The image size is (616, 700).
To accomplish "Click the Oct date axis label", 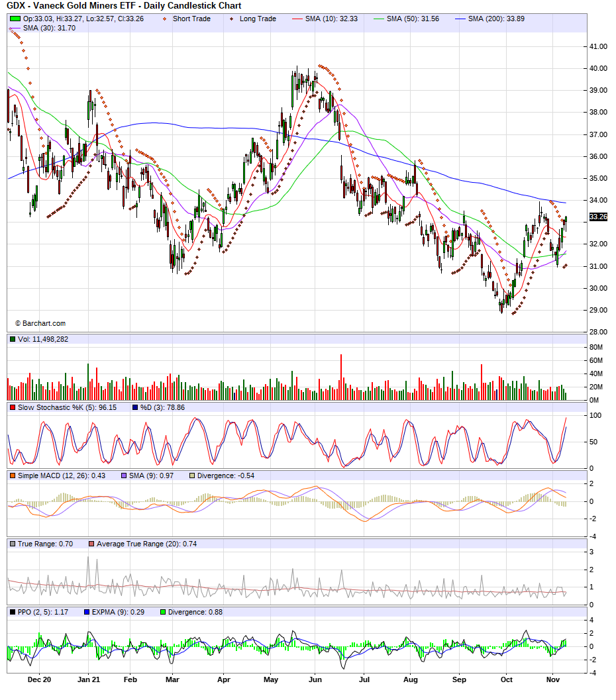I will [x=507, y=680].
